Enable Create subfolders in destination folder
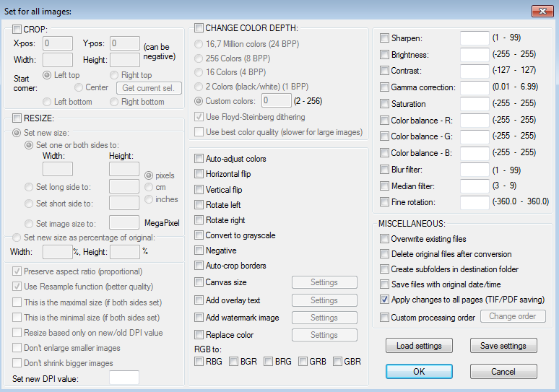 384,269
